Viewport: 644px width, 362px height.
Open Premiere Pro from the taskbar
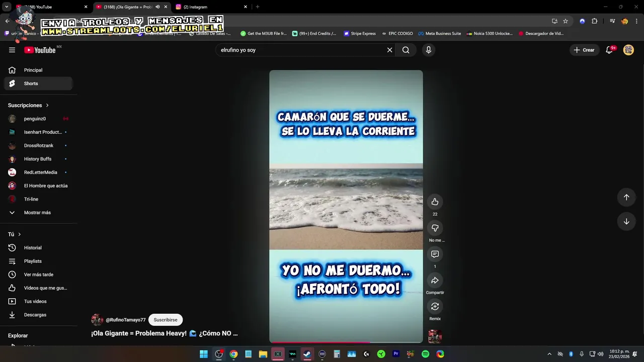pyautogui.click(x=396, y=354)
